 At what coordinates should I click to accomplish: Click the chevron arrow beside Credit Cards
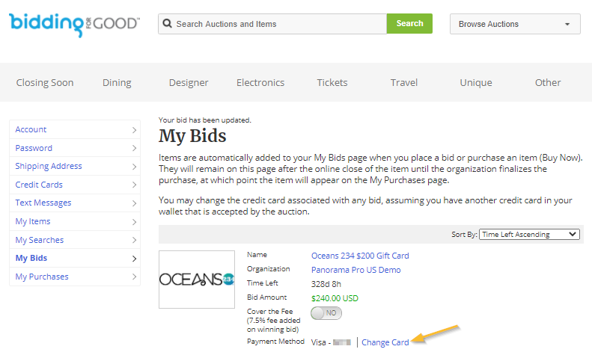134,185
